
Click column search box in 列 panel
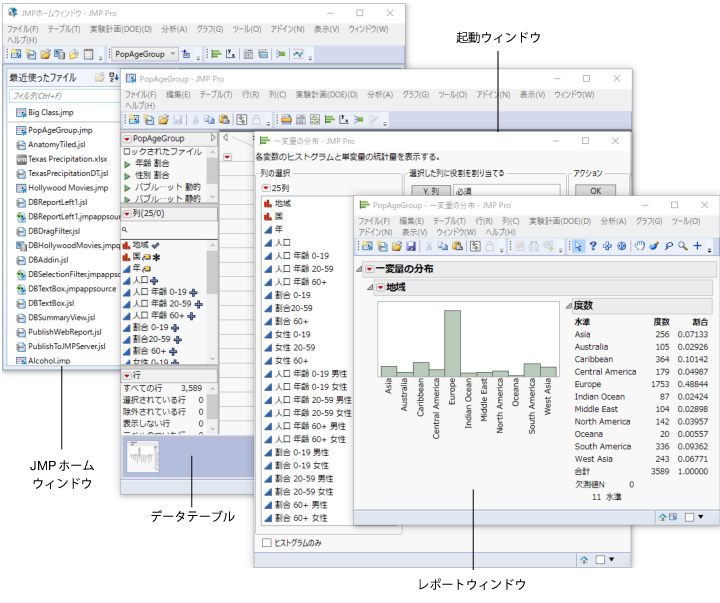(169, 230)
